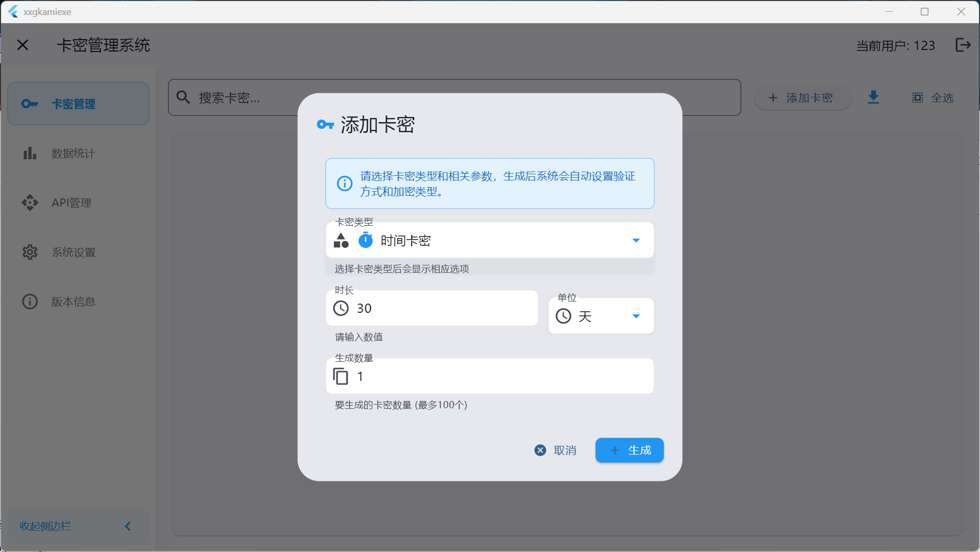Click the clock icon in duration field

coord(341,308)
